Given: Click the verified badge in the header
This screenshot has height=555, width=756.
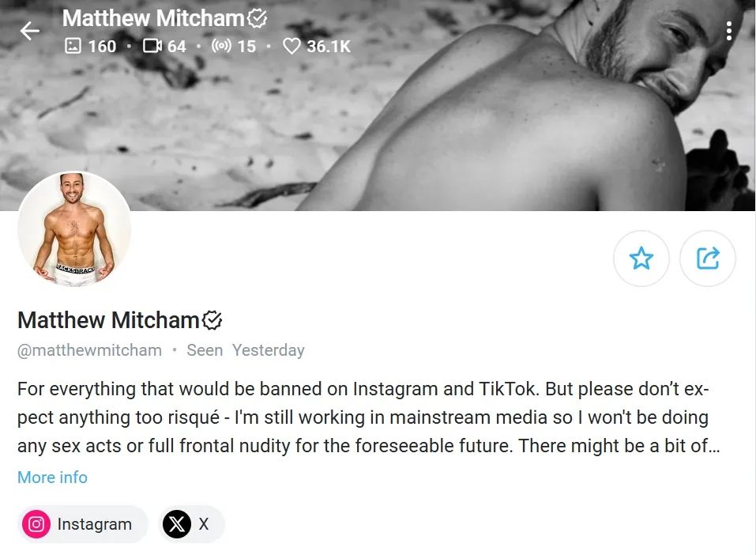Looking at the screenshot, I should pyautogui.click(x=257, y=18).
